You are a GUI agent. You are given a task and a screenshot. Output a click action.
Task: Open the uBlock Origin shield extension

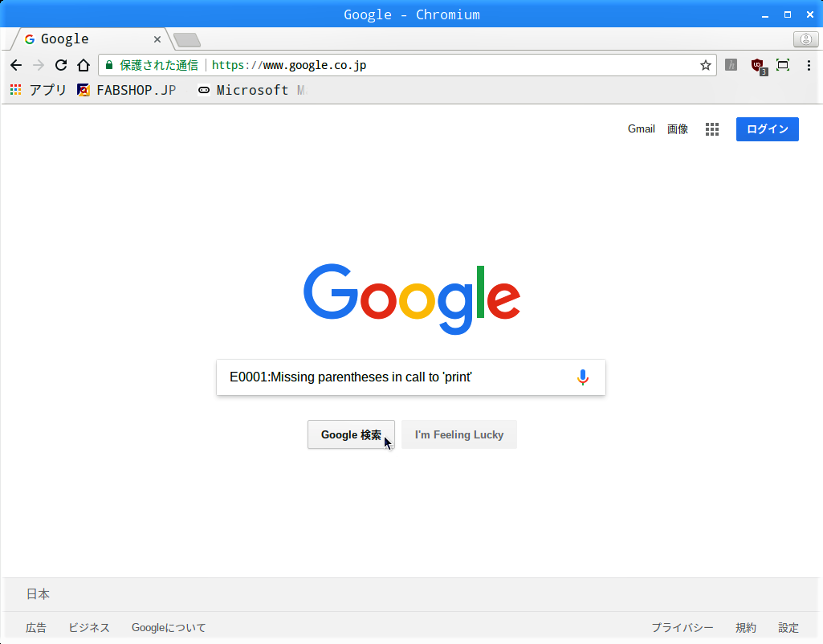pos(759,66)
